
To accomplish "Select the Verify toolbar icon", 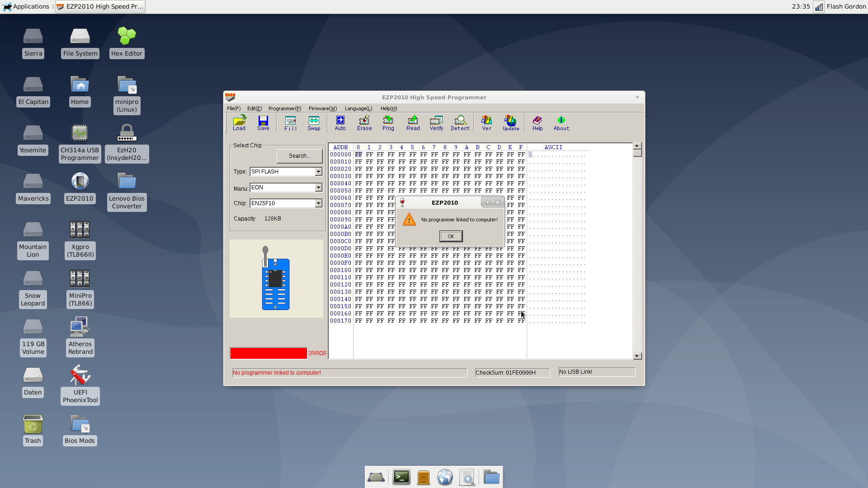I will [x=436, y=122].
